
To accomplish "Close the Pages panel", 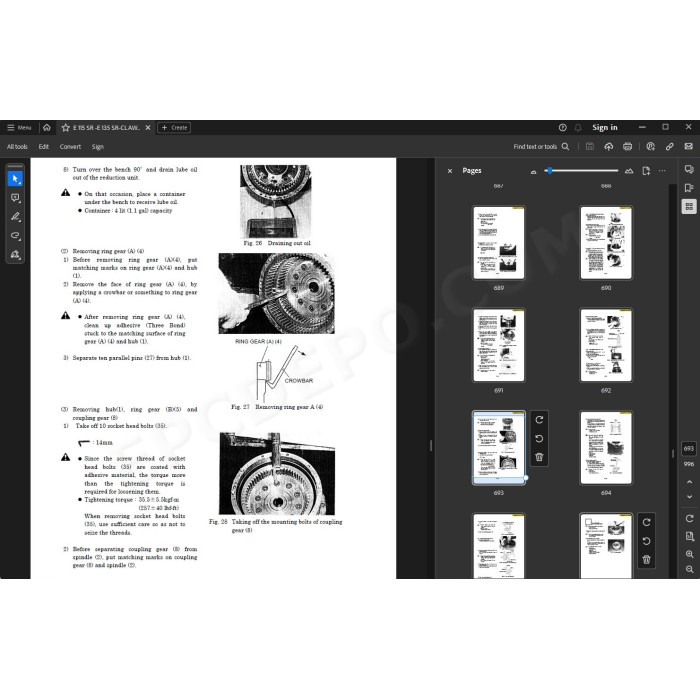I will pos(450,171).
